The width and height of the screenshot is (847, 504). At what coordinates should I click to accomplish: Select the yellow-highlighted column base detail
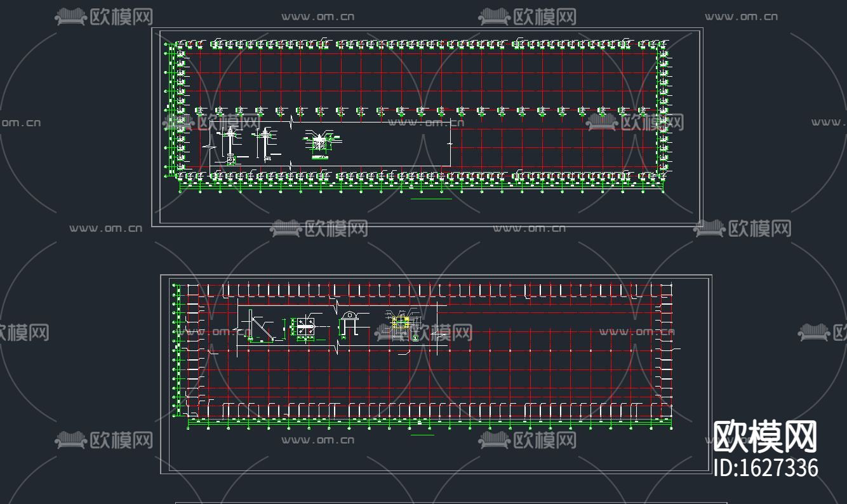(x=400, y=322)
